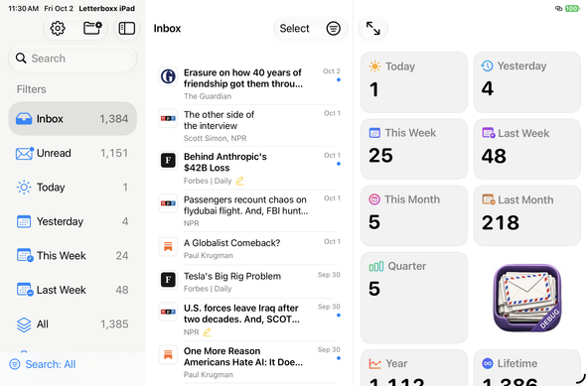Click the battery indicator in status bar

tap(572, 8)
